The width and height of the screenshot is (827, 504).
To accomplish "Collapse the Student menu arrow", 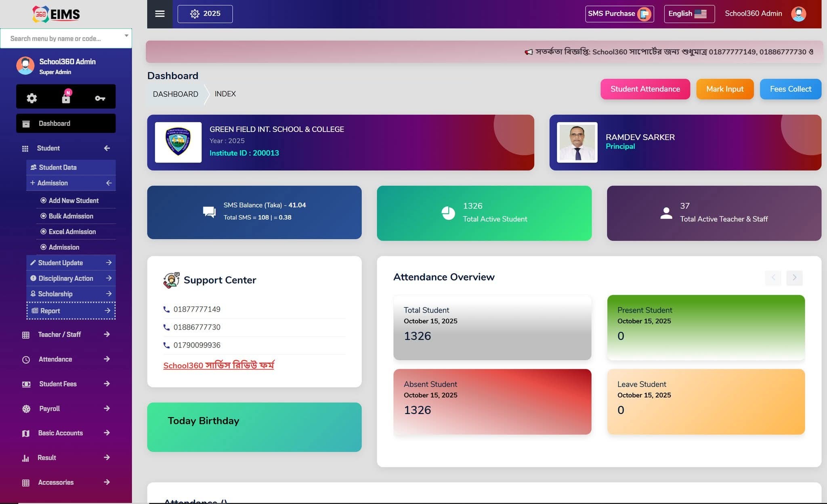I will click(107, 148).
